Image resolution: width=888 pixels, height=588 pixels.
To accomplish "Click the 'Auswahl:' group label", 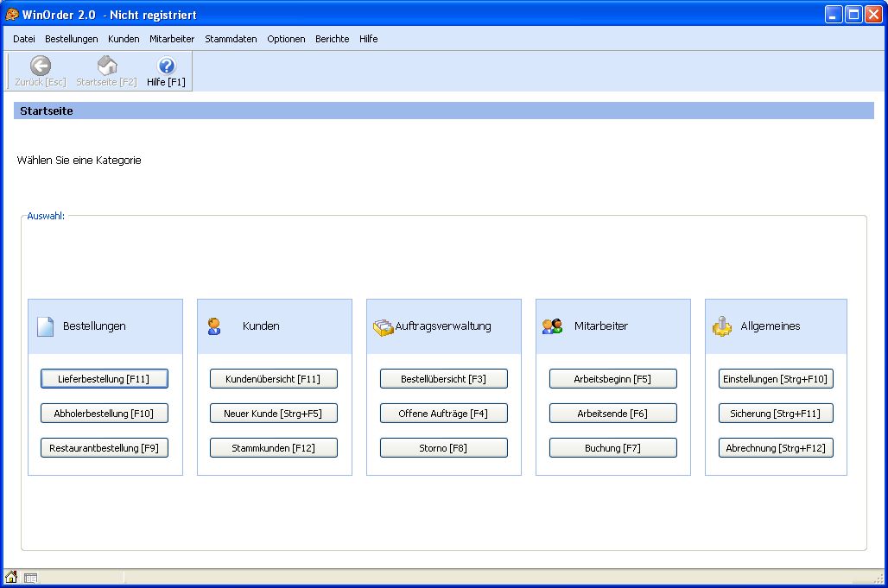I will (x=46, y=216).
